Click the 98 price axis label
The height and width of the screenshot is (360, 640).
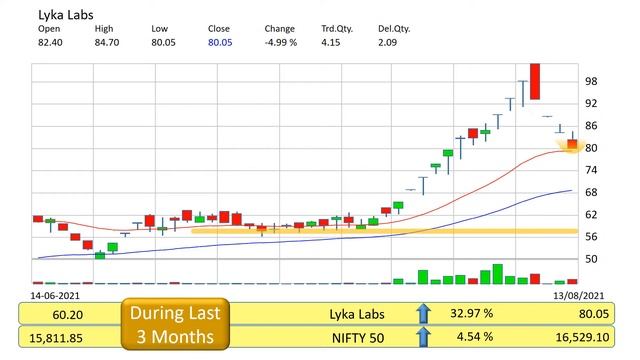tap(591, 82)
